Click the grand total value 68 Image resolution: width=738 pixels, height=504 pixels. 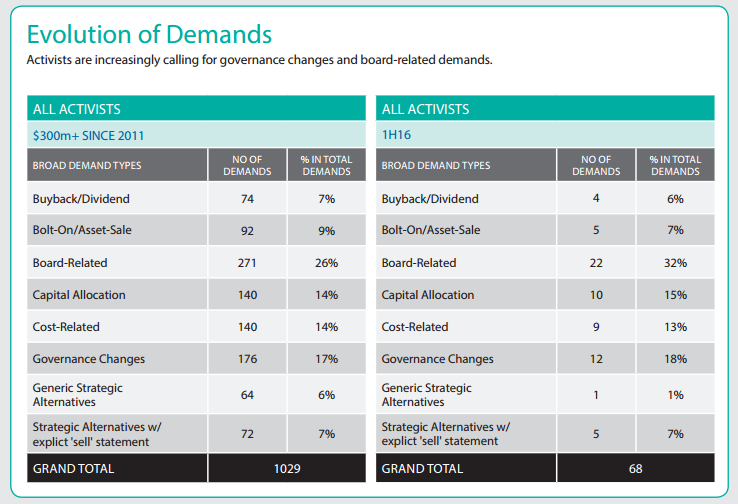coord(635,468)
